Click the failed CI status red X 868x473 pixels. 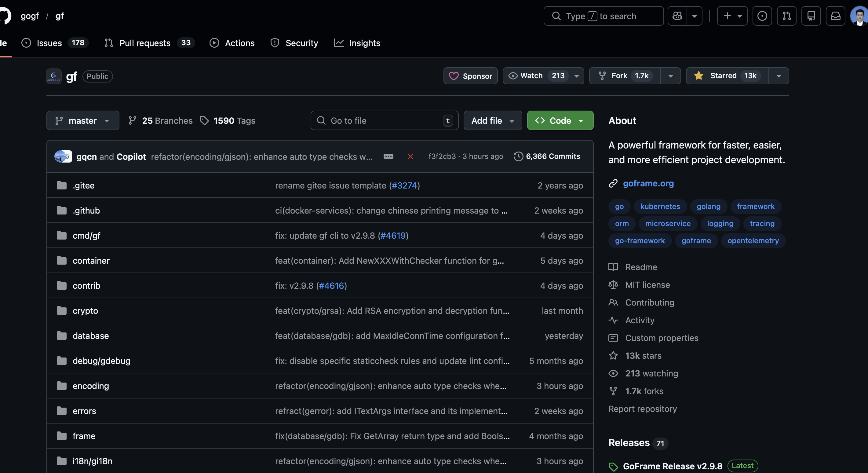tap(410, 156)
